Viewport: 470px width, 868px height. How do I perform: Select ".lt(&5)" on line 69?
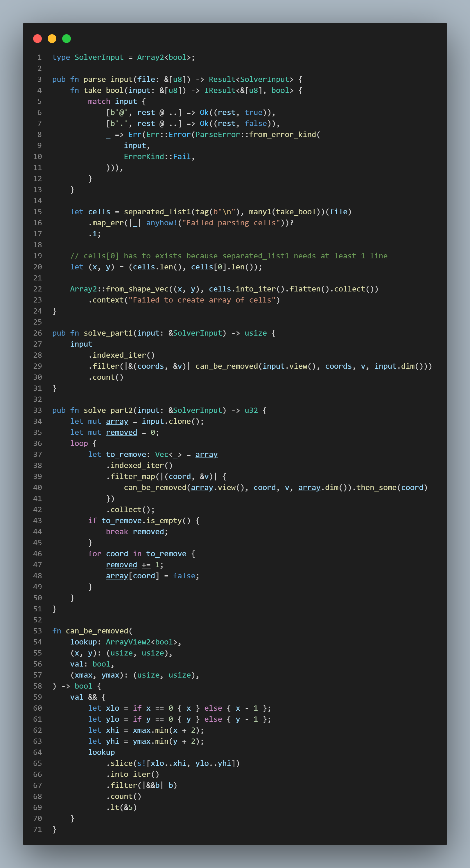pos(122,808)
